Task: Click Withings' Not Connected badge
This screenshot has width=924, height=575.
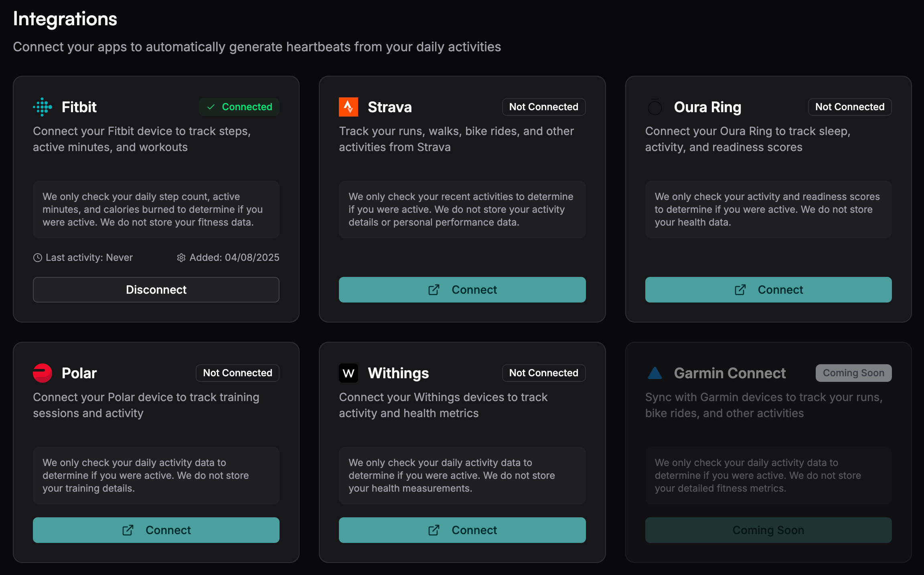Action: 544,373
